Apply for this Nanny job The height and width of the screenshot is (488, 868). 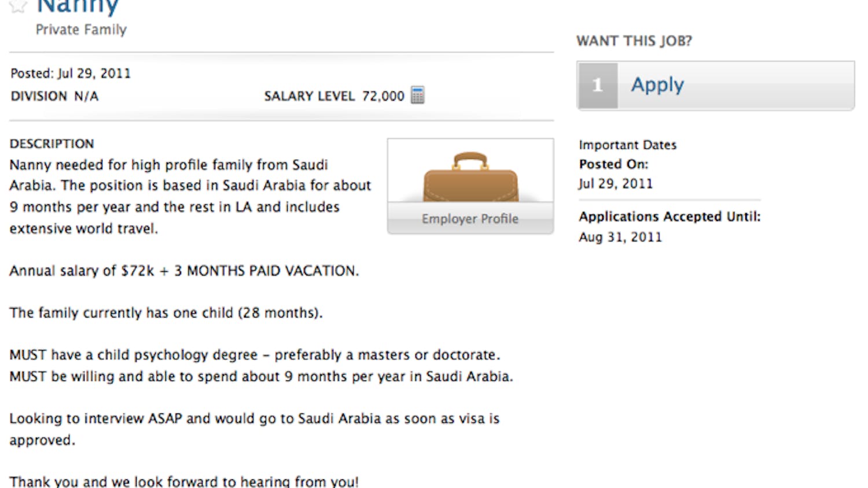click(657, 85)
